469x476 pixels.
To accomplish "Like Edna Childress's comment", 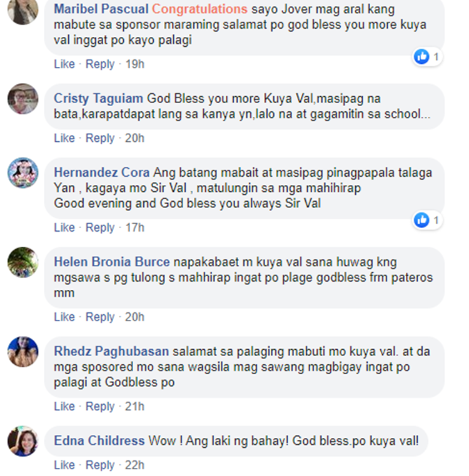I will [64, 465].
